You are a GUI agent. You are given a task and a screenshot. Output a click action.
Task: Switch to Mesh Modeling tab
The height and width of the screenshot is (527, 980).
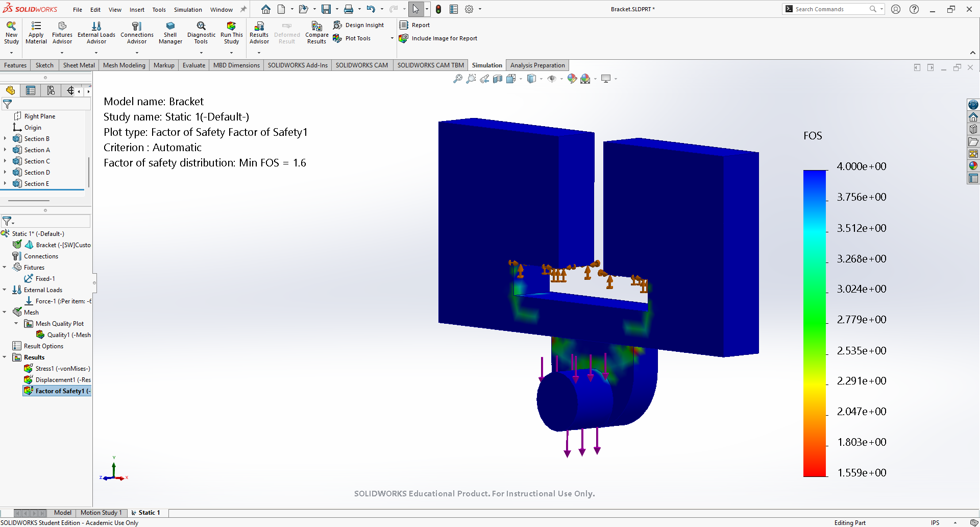124,65
